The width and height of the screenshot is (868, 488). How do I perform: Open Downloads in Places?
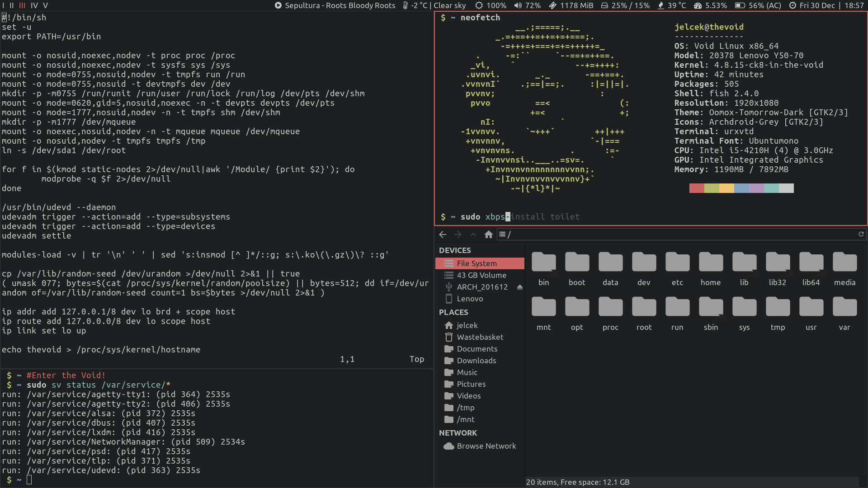pos(480,361)
